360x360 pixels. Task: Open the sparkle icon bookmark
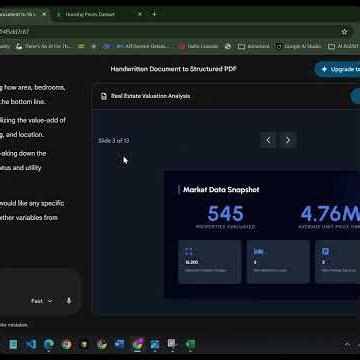[94, 46]
